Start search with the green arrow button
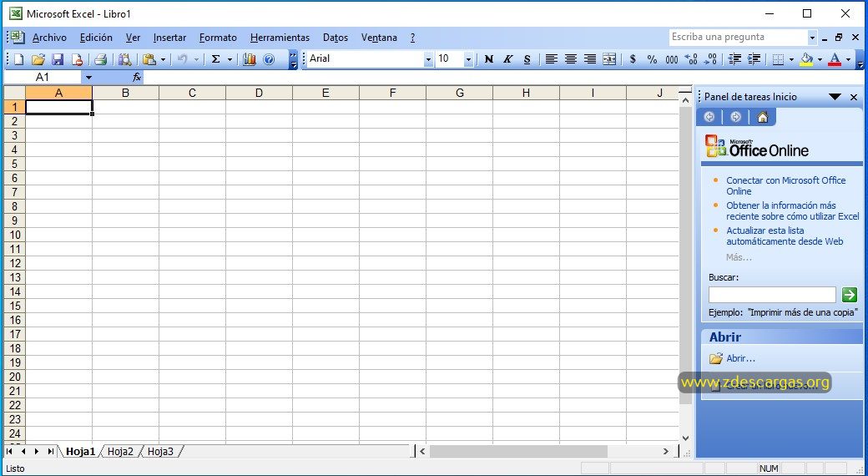 (849, 294)
